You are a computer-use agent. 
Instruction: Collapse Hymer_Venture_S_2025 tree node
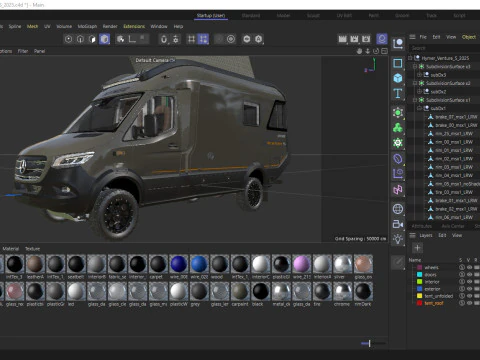(x=410, y=58)
